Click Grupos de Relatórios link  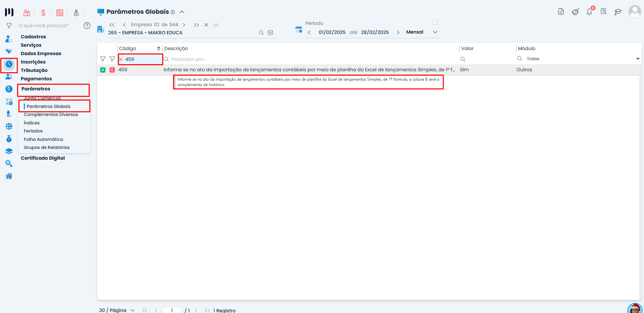[x=47, y=147]
